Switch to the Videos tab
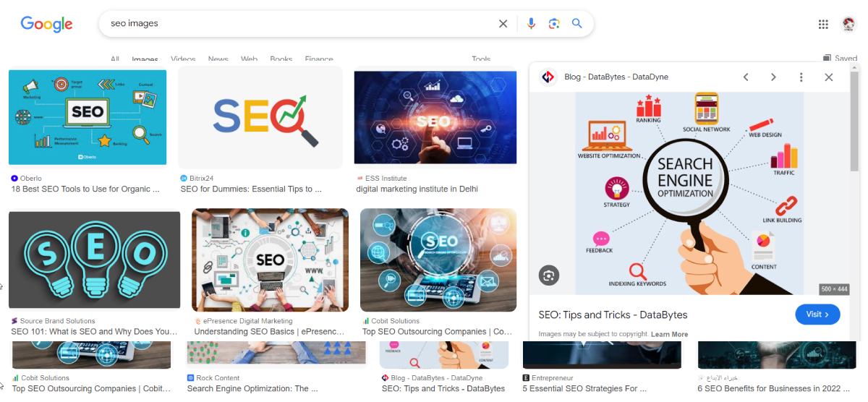 [183, 59]
